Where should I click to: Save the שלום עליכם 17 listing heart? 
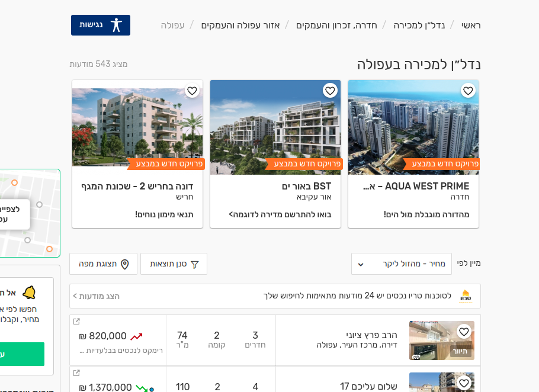coord(464,383)
